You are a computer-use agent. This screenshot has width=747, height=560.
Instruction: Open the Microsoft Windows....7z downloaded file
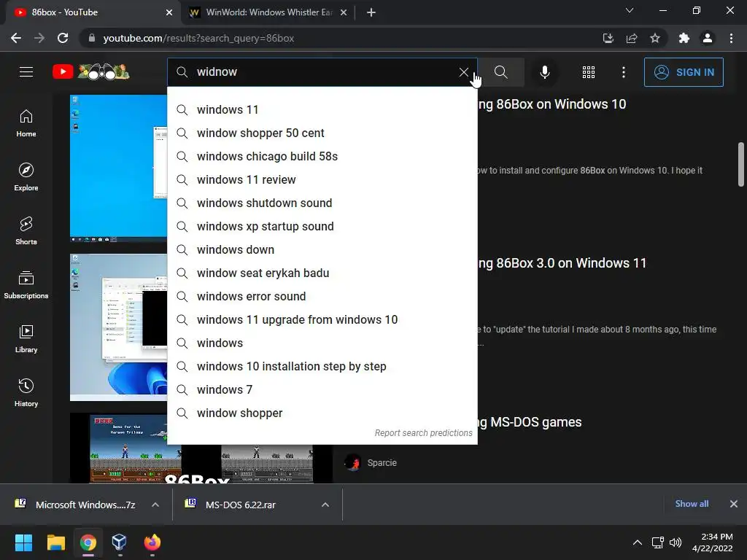(75, 505)
